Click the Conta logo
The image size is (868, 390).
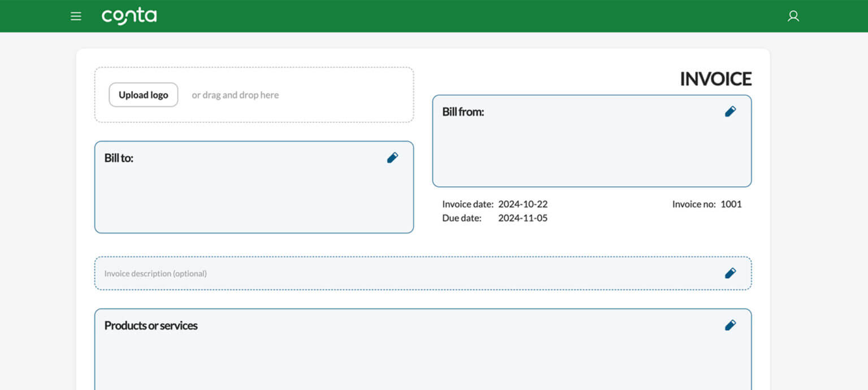click(129, 16)
